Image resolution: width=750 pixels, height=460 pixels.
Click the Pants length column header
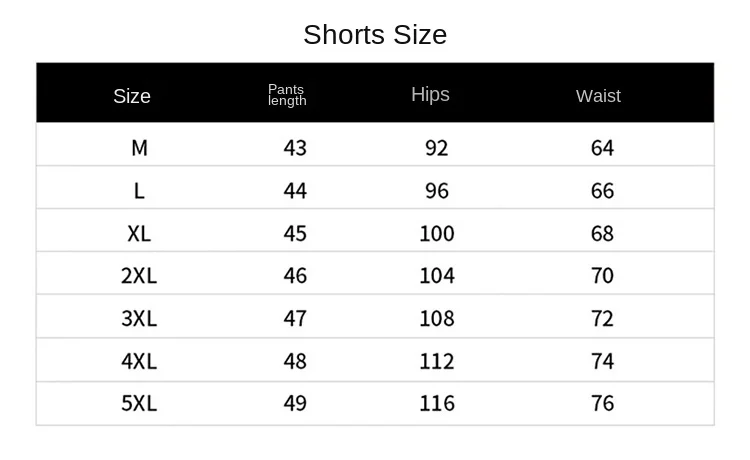pyautogui.click(x=287, y=95)
